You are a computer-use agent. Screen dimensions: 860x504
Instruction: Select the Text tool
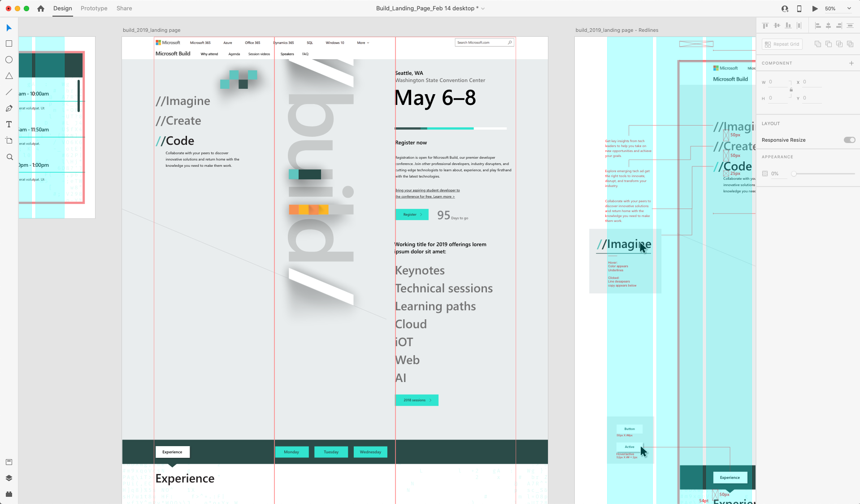click(x=9, y=124)
